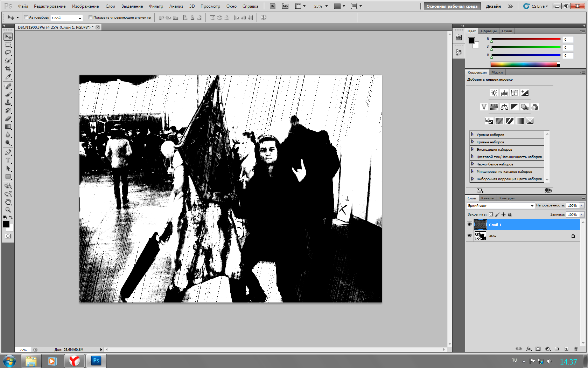Select the Path Selection tool

point(8,168)
